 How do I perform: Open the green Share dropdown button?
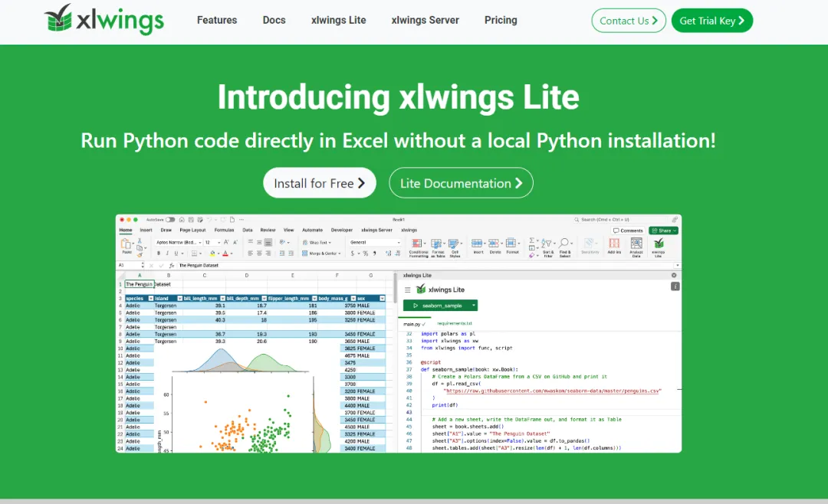point(664,231)
